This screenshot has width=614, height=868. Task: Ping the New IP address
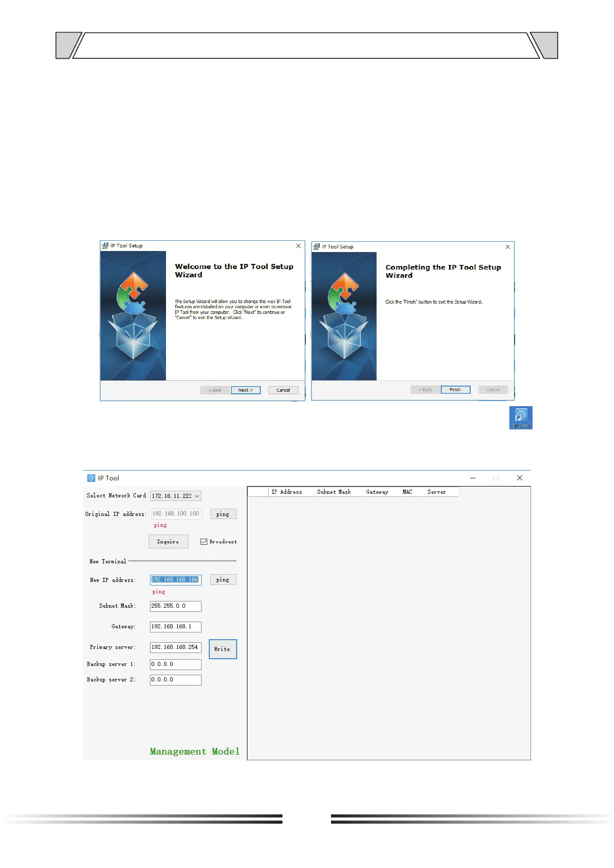coord(223,580)
